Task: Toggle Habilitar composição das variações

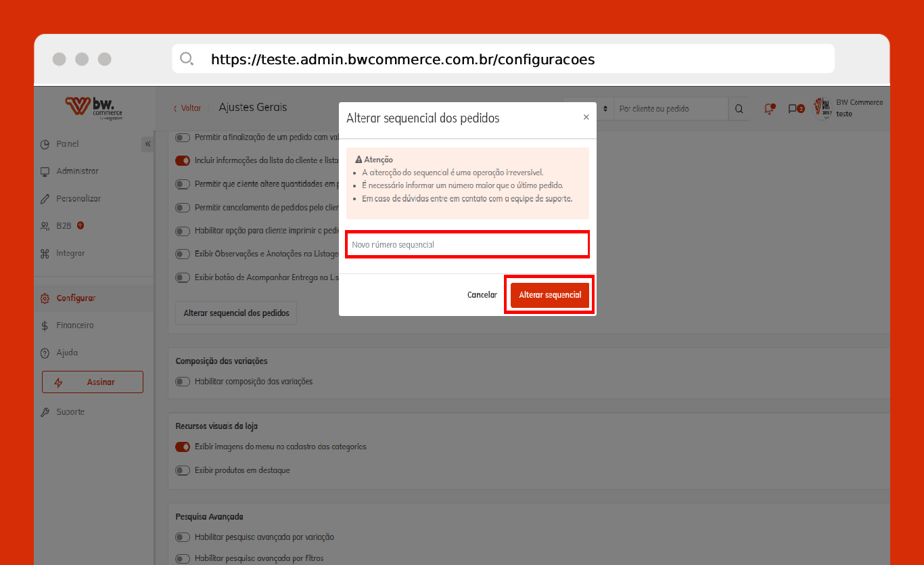Action: point(183,382)
